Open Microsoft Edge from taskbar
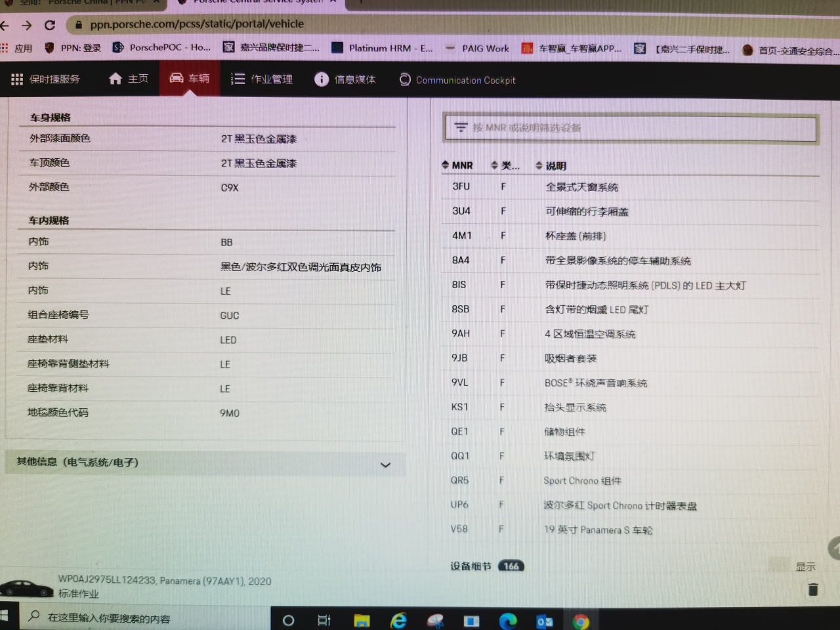 click(x=508, y=621)
